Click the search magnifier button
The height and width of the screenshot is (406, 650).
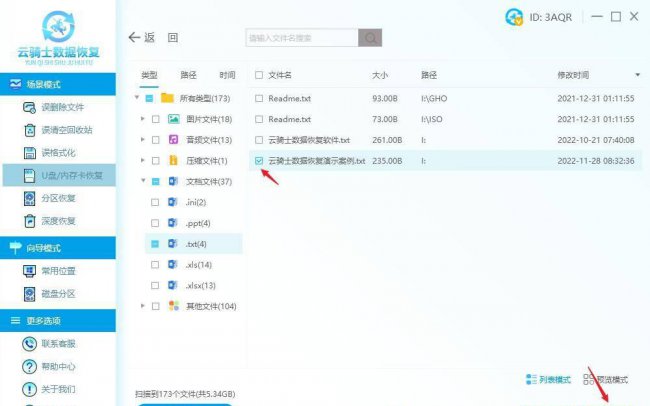[370, 38]
